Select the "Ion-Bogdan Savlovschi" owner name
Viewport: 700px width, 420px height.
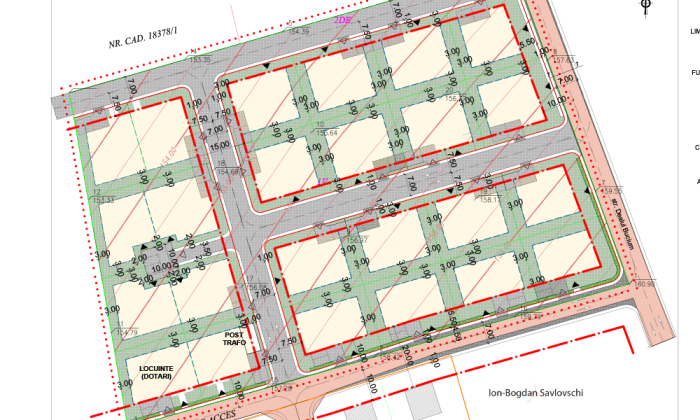click(536, 393)
